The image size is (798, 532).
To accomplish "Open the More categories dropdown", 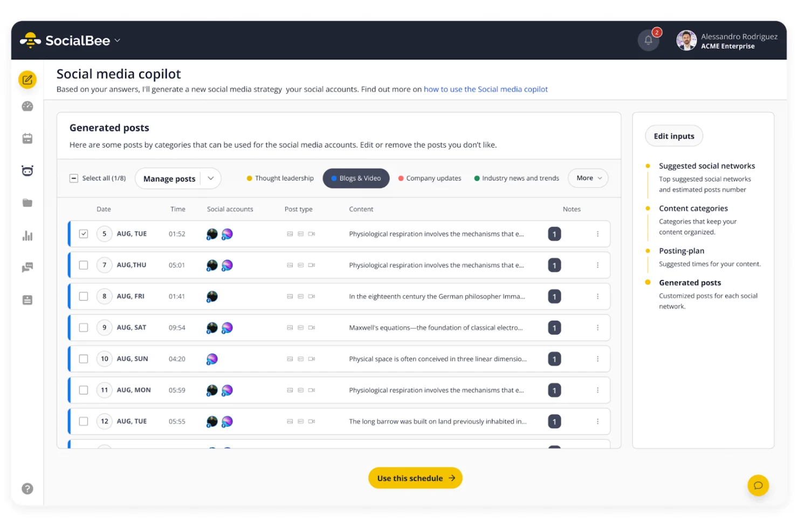I will (588, 178).
